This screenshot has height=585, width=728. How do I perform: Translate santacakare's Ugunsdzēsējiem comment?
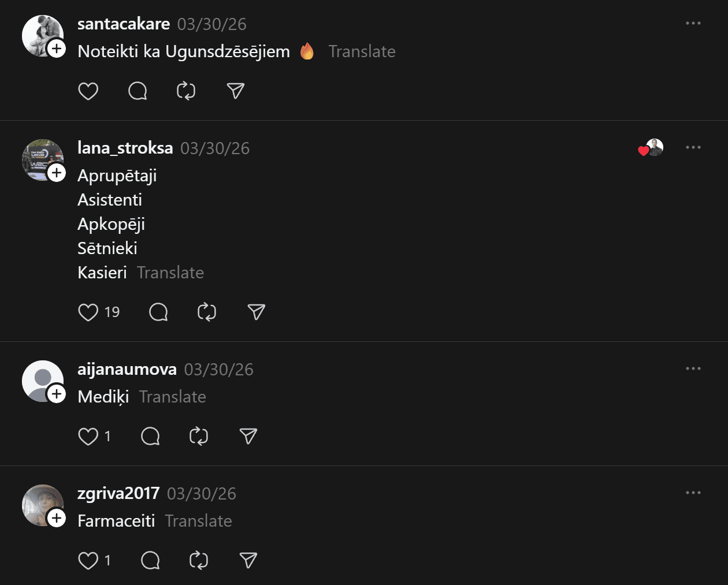[362, 52]
